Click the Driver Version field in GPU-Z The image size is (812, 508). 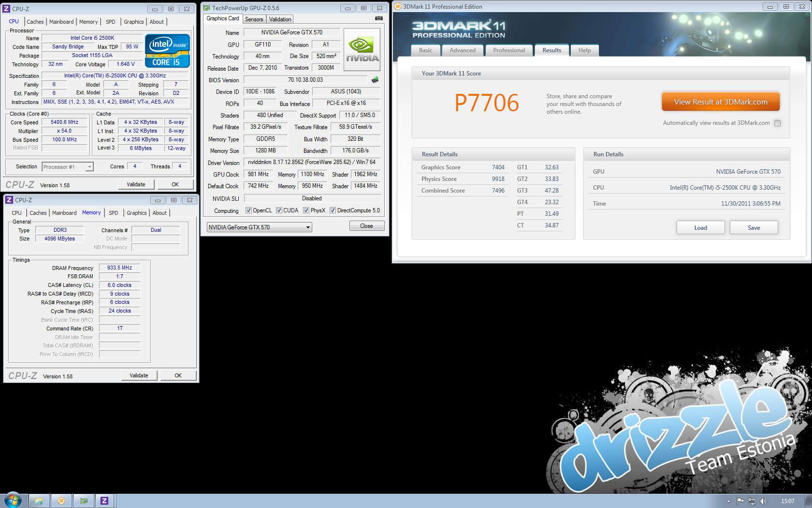coord(312,162)
